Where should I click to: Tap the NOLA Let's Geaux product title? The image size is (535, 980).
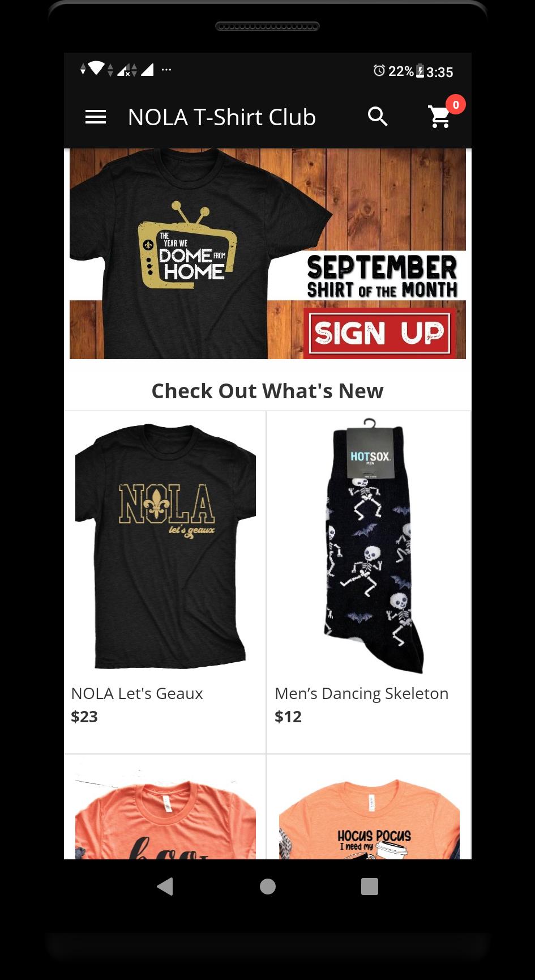[137, 693]
